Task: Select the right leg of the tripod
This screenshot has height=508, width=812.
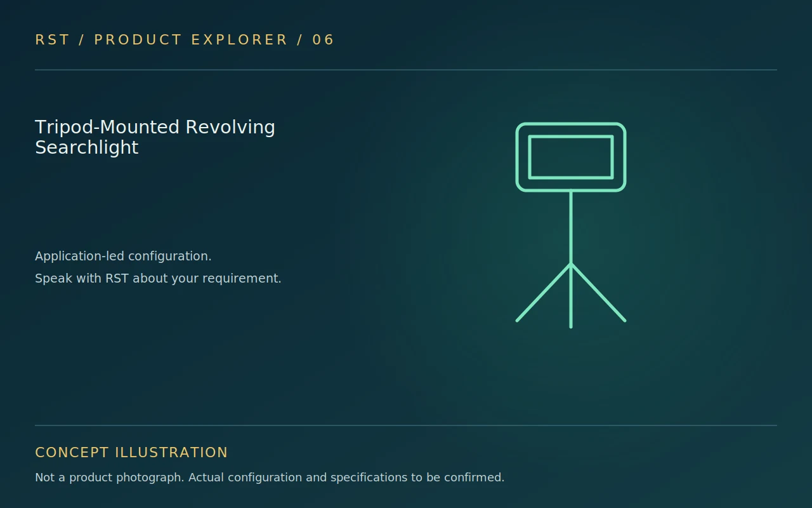Action: [598, 293]
